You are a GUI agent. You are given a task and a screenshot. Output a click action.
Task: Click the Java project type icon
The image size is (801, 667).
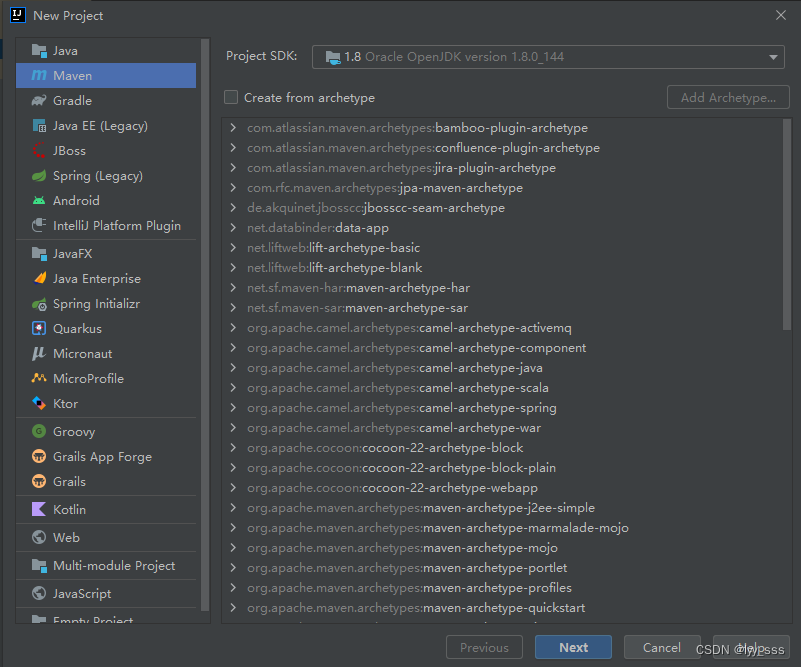tap(39, 51)
